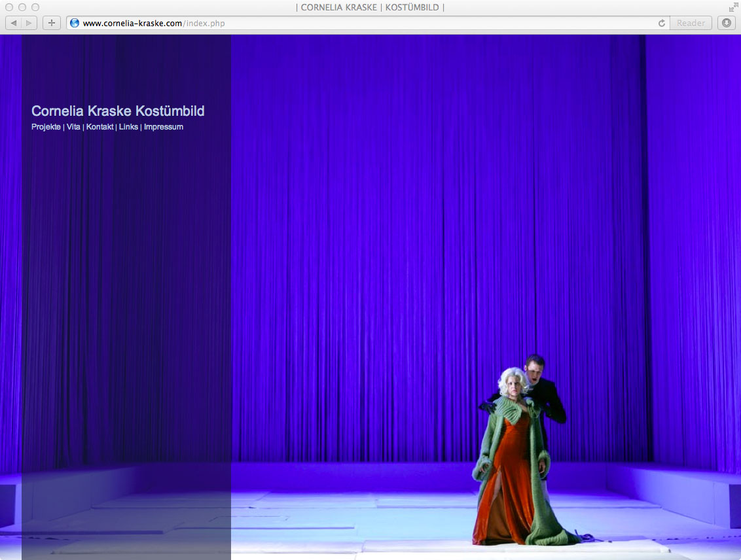Screen dimensions: 741x560
Task: Open the Projekte link
Action: click(x=46, y=126)
